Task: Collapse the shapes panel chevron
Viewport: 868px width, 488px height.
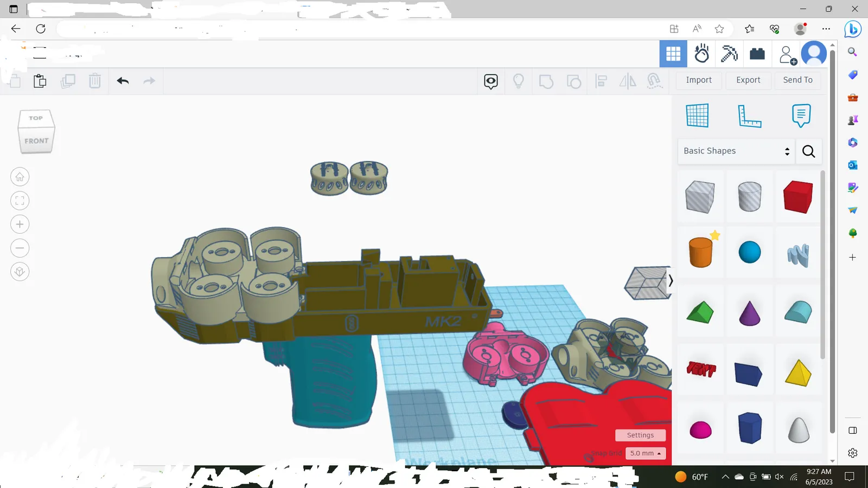Action: pos(671,280)
